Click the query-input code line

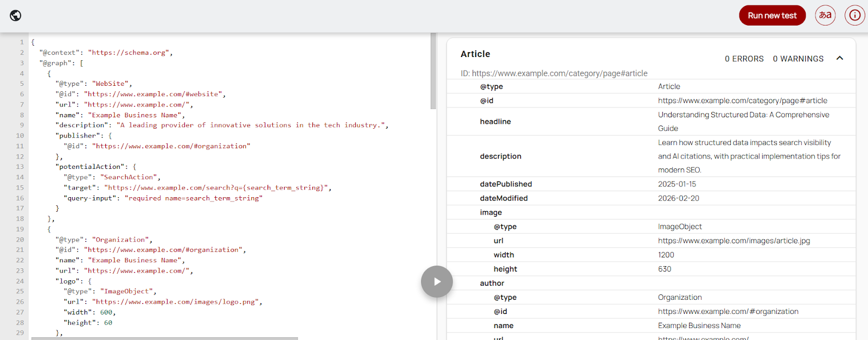[x=163, y=198]
